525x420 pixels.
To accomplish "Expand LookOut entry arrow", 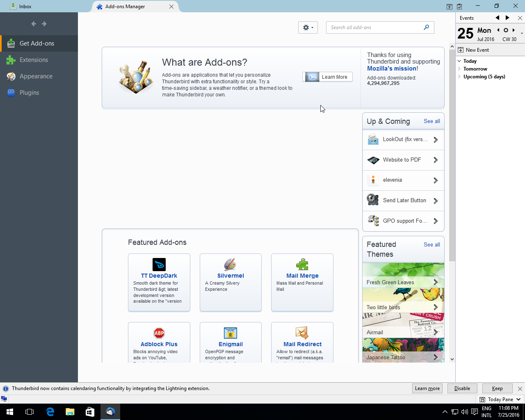I will [436, 140].
